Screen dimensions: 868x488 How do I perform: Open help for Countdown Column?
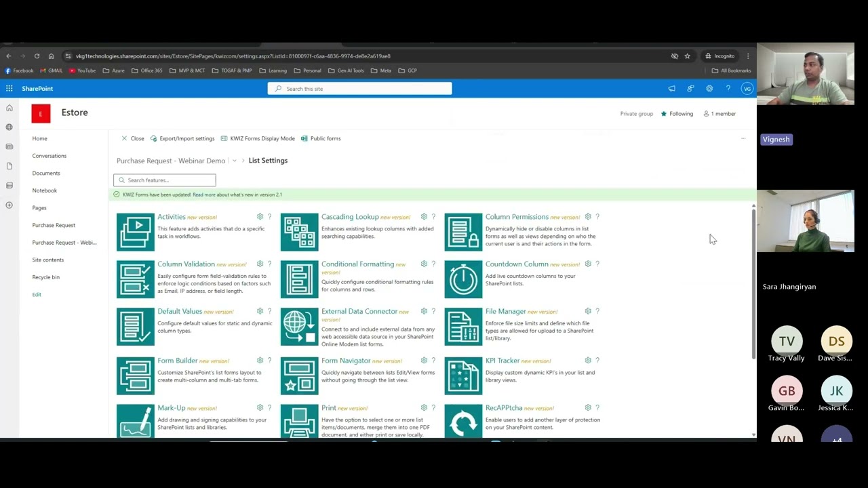coord(597,264)
